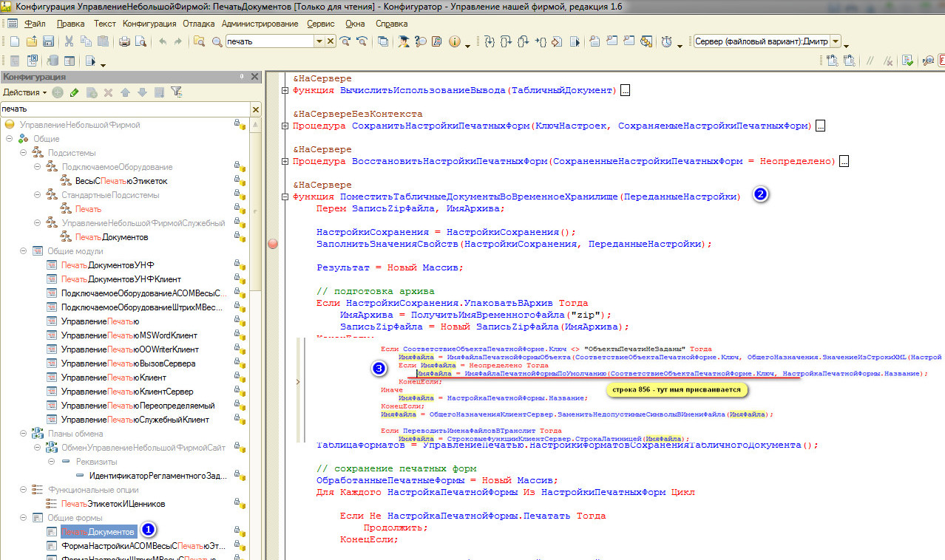Open the search history dropdown beside 'печать'

tap(319, 41)
